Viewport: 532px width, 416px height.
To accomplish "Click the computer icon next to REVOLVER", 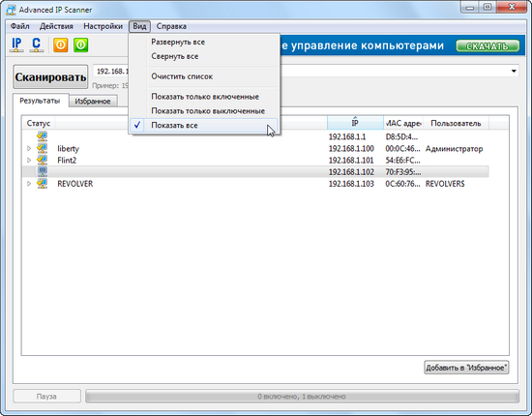I will click(x=42, y=184).
